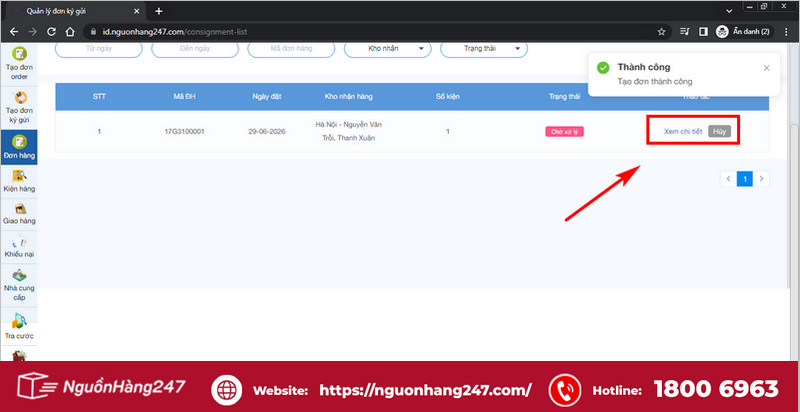
Task: Open the Tạo đơn ký gửi sidebar icon
Action: pos(19,108)
